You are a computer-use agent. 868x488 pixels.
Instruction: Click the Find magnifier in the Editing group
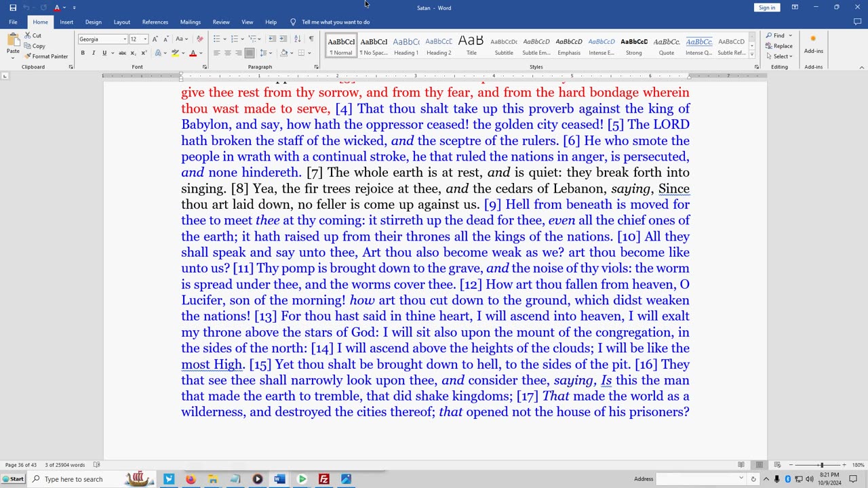pos(769,35)
